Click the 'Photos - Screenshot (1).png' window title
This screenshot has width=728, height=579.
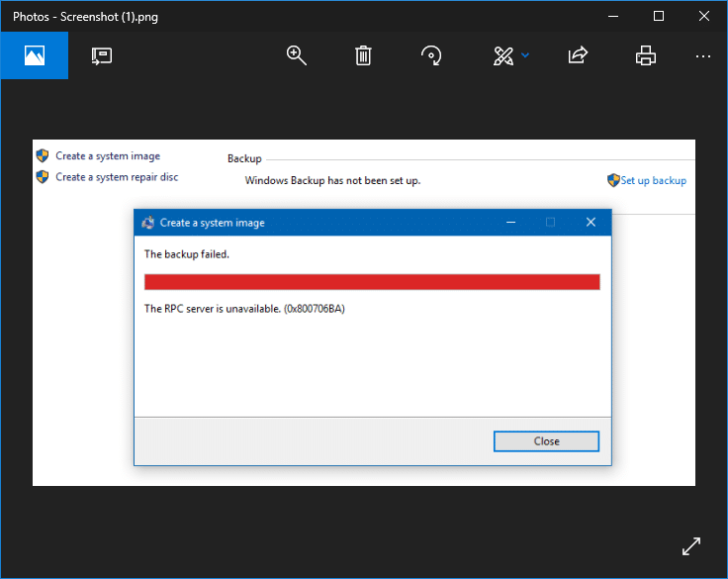[x=85, y=17]
